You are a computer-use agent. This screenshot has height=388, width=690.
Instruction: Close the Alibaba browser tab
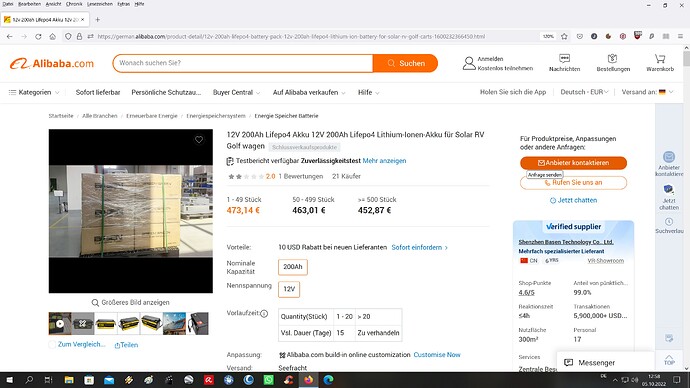point(82,20)
